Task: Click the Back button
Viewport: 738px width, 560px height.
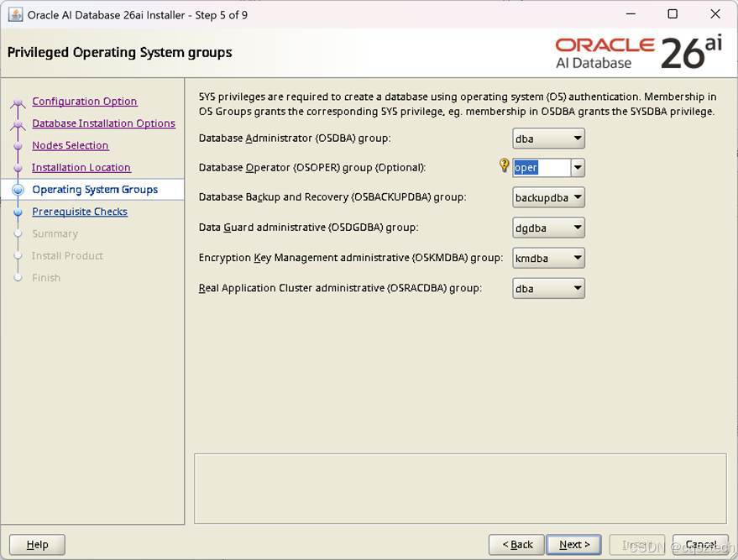Action: click(x=516, y=545)
